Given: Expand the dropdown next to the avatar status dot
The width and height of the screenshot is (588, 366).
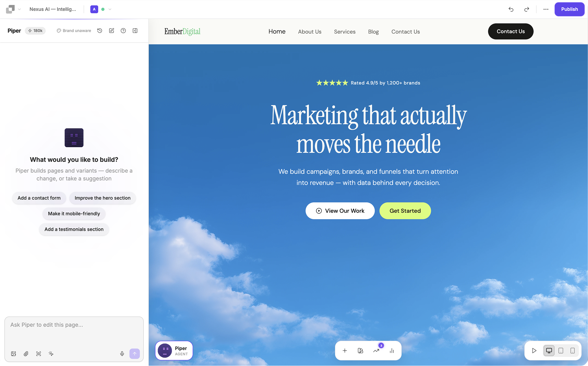Looking at the screenshot, I should tap(110, 9).
